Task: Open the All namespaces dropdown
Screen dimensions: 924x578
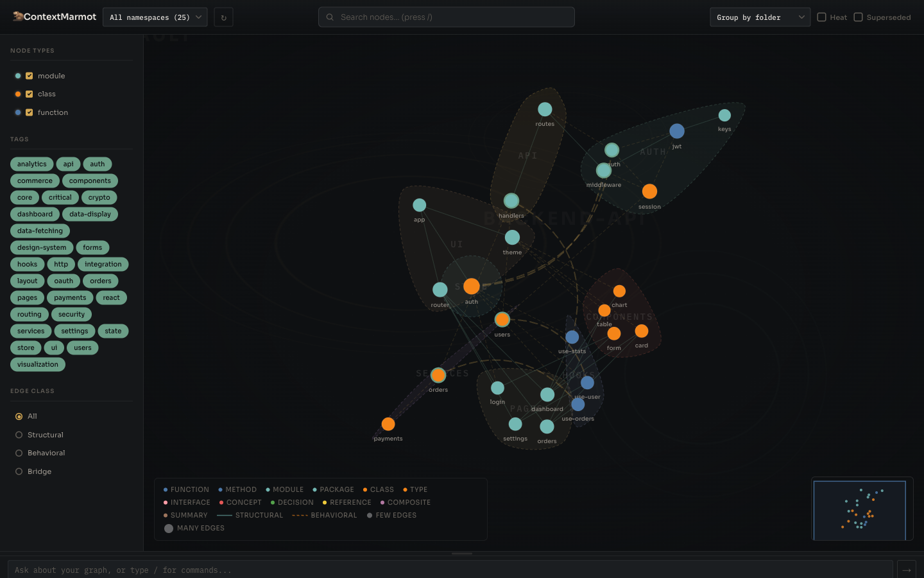Action: [x=155, y=17]
